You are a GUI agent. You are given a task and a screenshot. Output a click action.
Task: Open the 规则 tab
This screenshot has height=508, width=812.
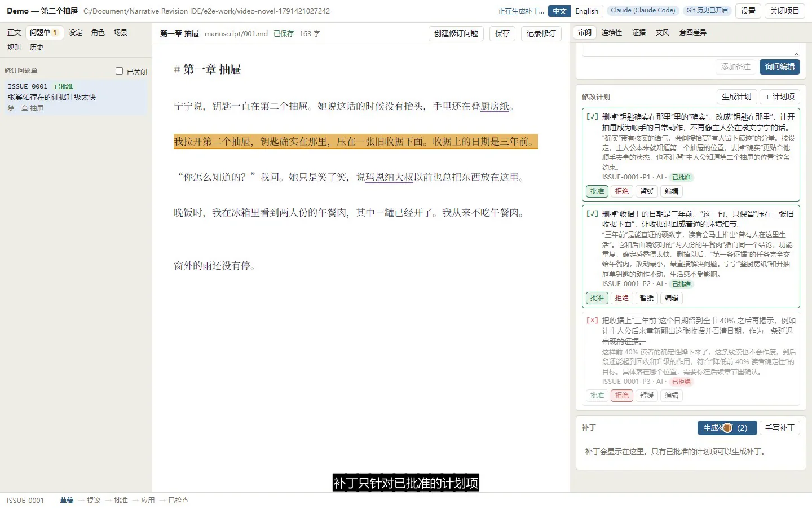point(14,47)
